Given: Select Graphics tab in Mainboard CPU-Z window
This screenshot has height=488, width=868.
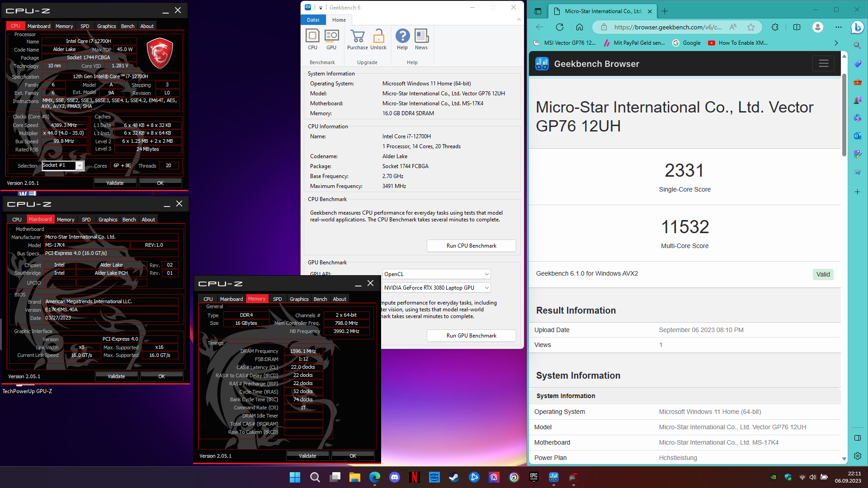Looking at the screenshot, I should (108, 220).
